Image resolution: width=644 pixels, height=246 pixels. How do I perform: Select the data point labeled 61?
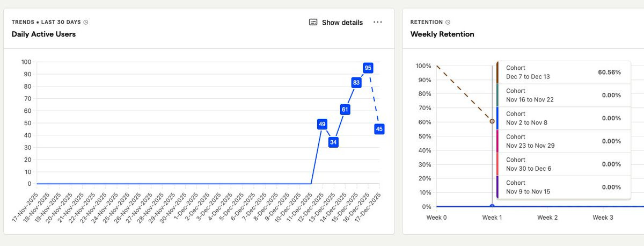(x=345, y=110)
